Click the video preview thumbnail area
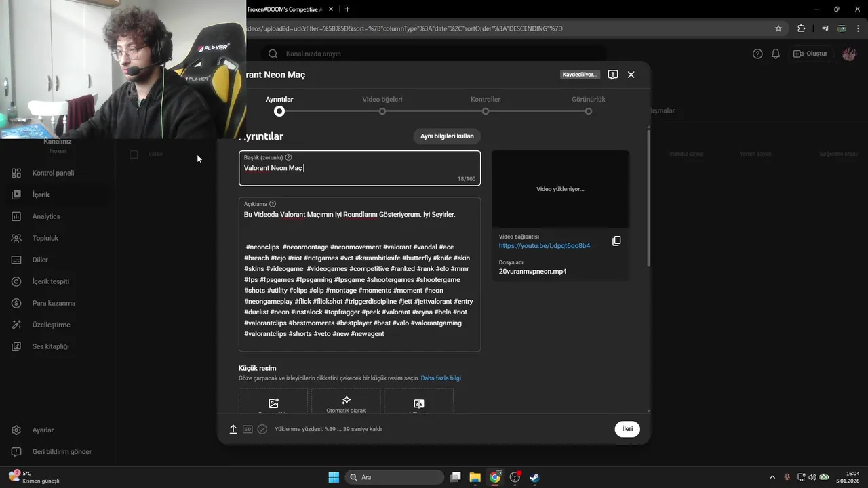The width and height of the screenshot is (868, 488). tap(560, 189)
